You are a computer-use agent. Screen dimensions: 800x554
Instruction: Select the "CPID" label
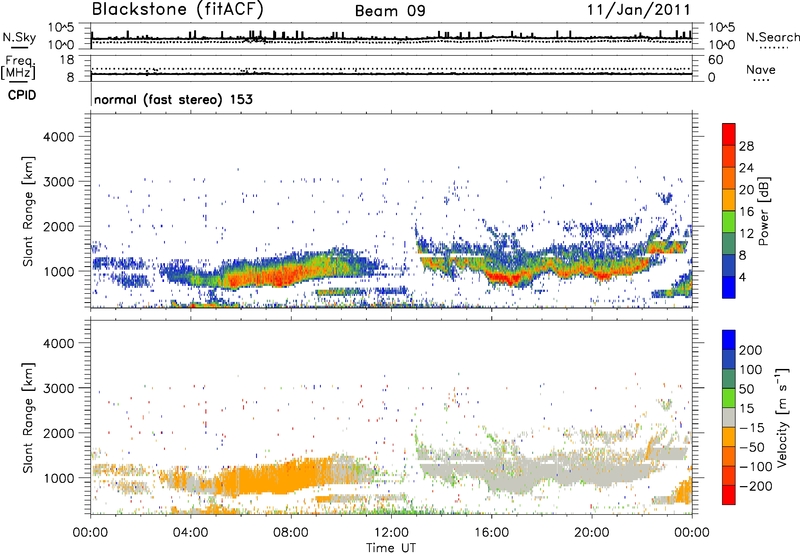click(x=22, y=95)
